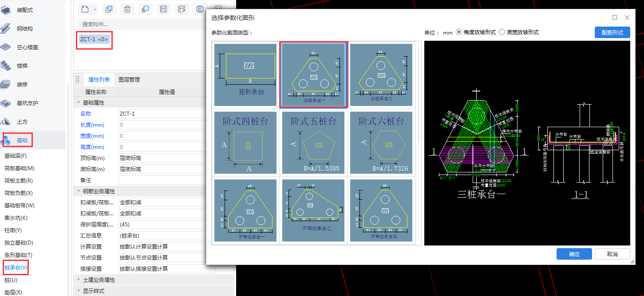
Task: Open the 钢结构 category
Action: (25, 28)
